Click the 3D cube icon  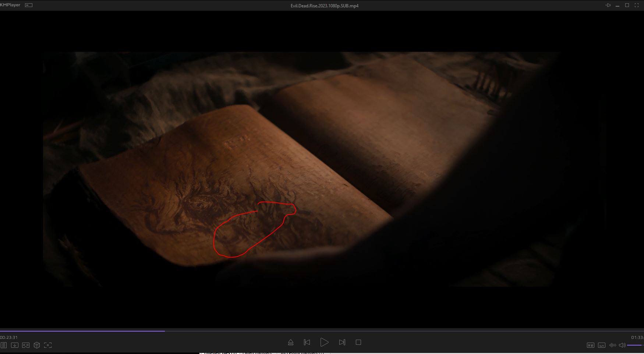click(37, 345)
